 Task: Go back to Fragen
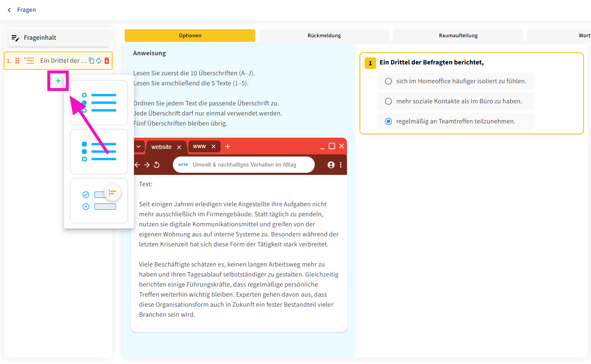click(22, 10)
